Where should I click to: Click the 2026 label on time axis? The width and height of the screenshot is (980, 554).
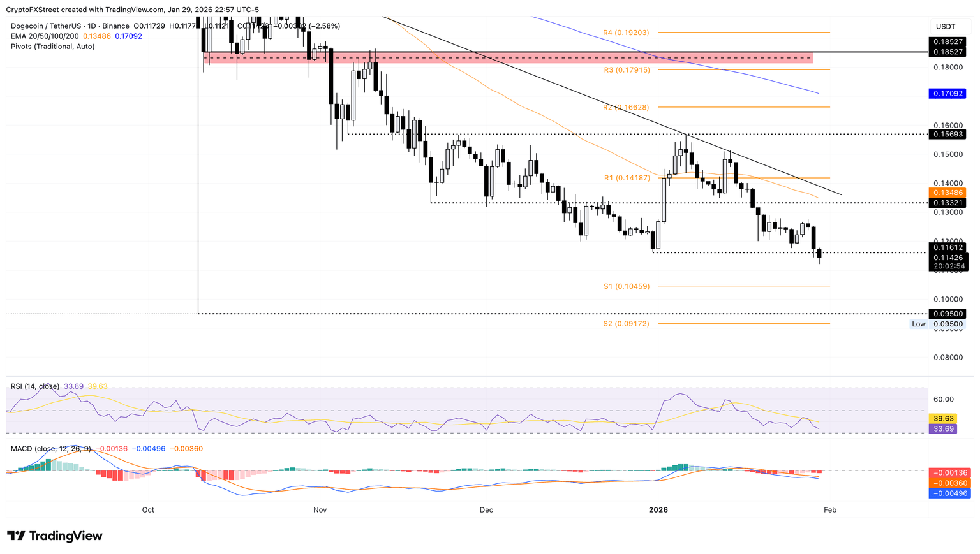[658, 510]
